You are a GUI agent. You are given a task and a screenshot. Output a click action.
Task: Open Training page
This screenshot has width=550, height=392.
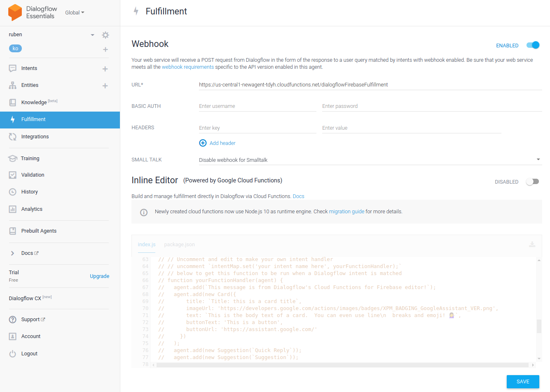click(x=30, y=159)
